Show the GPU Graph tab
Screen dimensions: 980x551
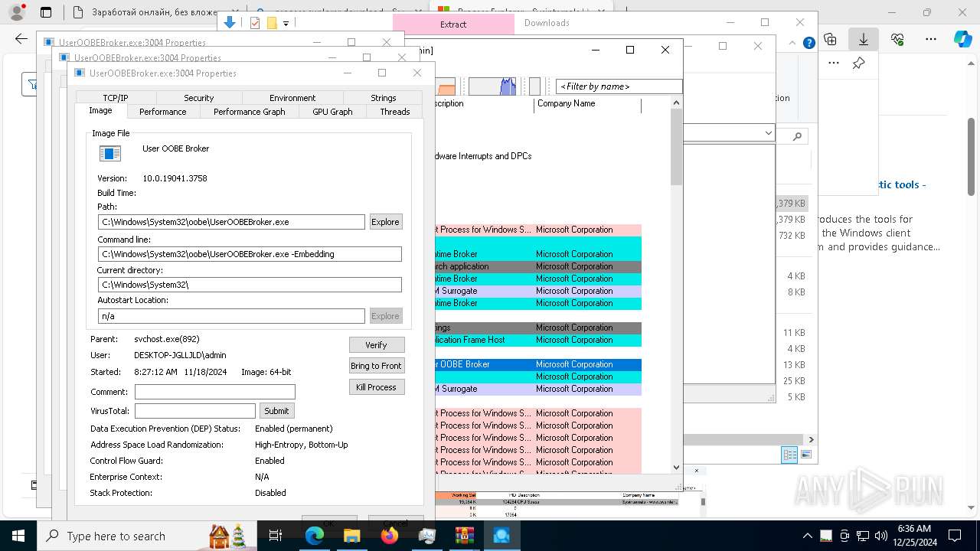point(332,112)
